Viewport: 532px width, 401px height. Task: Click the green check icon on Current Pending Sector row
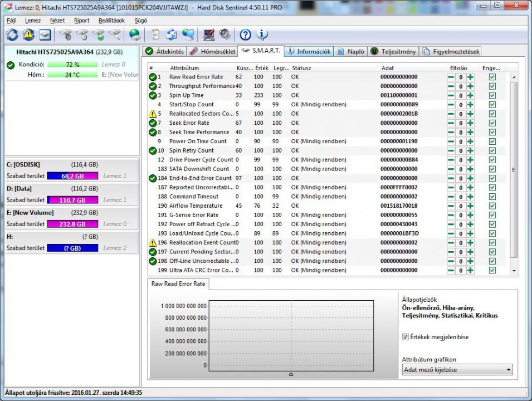point(153,252)
